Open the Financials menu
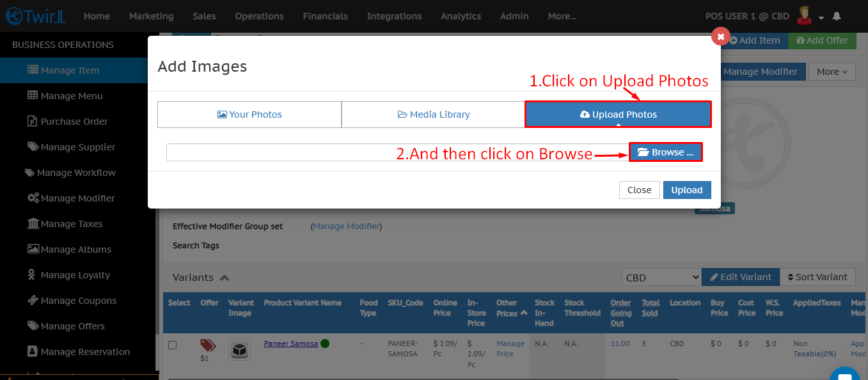 (x=325, y=16)
